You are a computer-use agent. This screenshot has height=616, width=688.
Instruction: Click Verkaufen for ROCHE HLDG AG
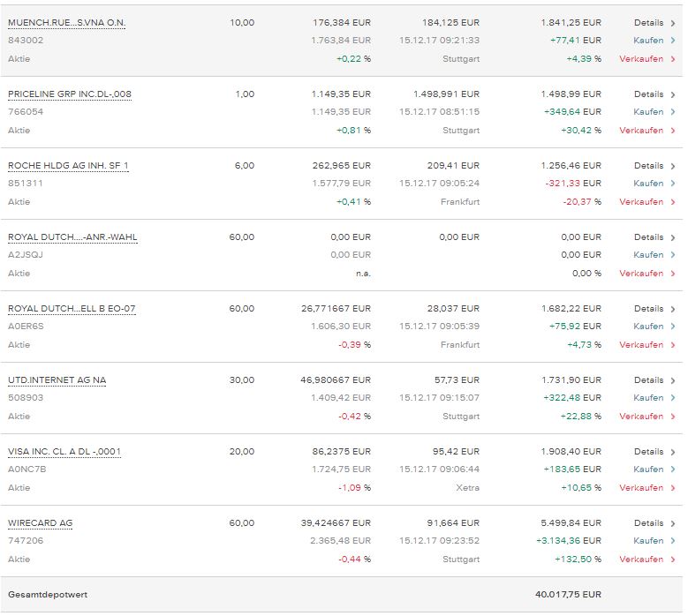[x=641, y=201]
